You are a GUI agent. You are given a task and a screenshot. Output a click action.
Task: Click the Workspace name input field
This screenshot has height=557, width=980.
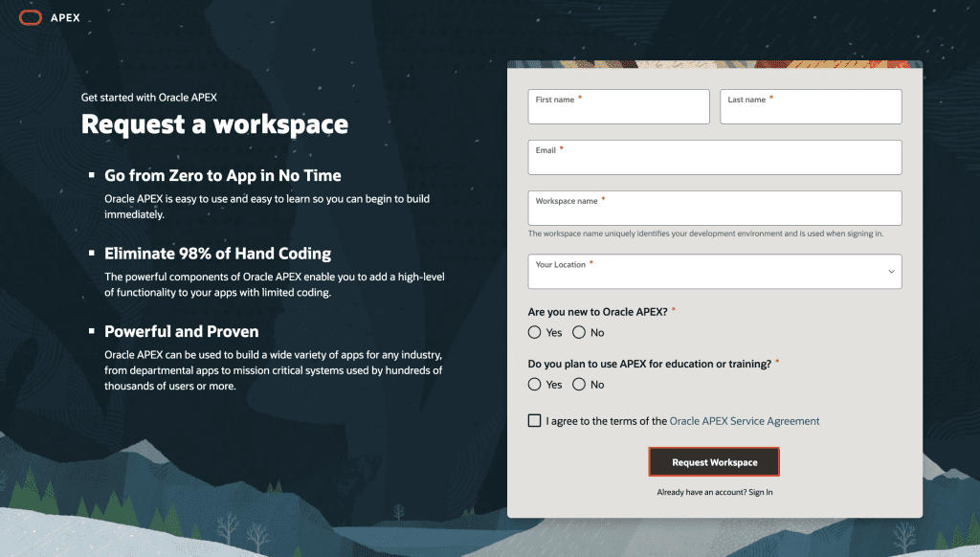[x=714, y=208]
